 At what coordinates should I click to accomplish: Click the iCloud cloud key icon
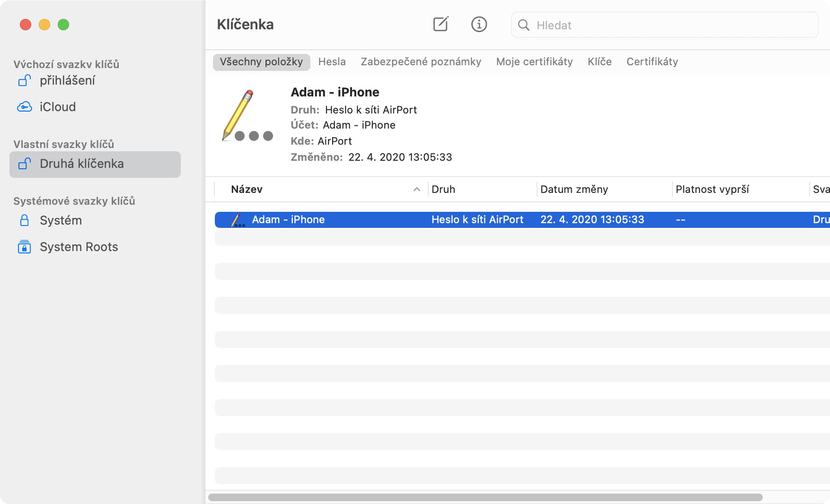click(x=25, y=107)
